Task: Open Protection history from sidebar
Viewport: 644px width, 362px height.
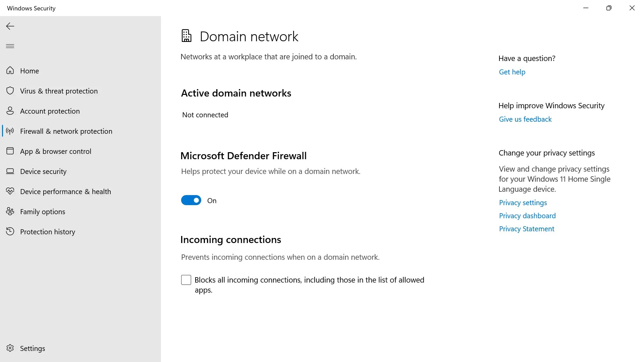Action: [47, 232]
